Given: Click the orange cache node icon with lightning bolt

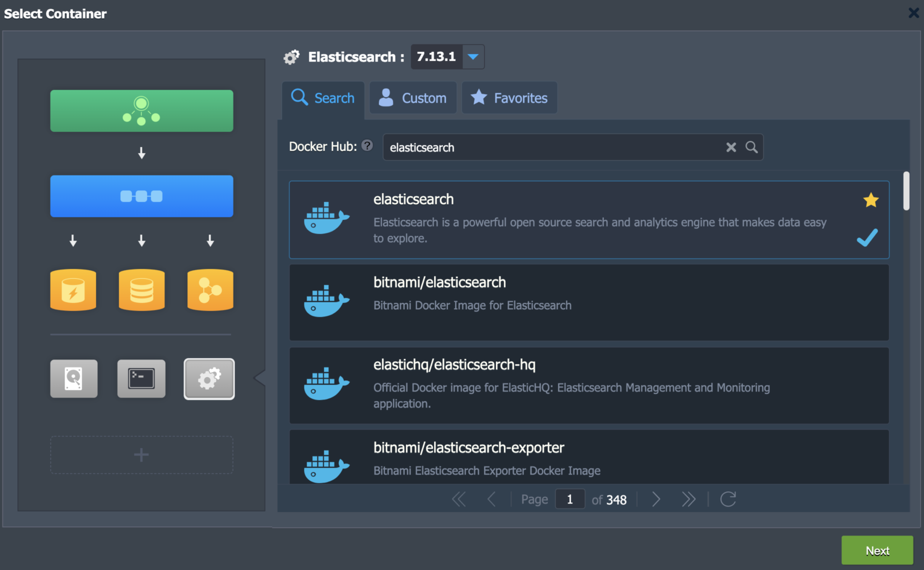Looking at the screenshot, I should 73,290.
